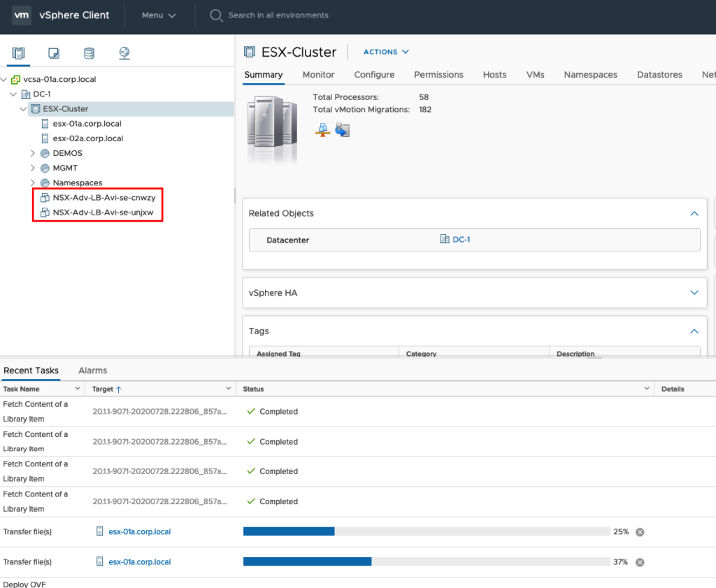Follow the DC-1 datacenter link
The height and width of the screenshot is (588, 716).
point(461,240)
